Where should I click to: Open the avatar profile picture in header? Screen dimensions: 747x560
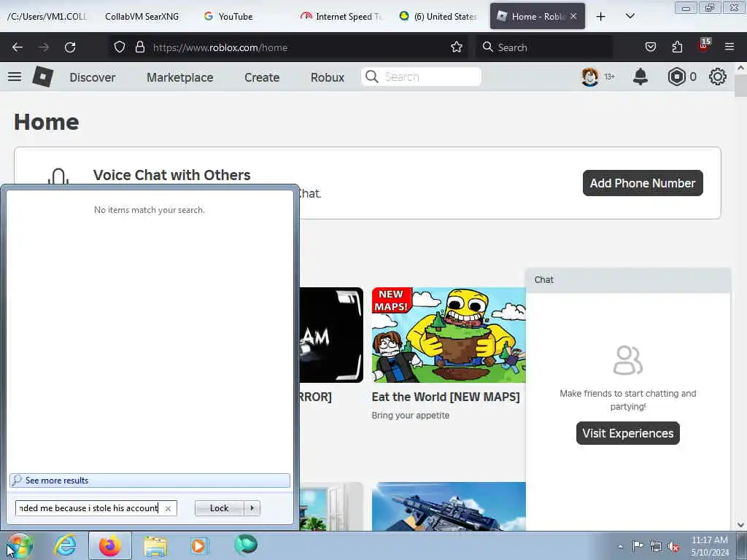[589, 77]
